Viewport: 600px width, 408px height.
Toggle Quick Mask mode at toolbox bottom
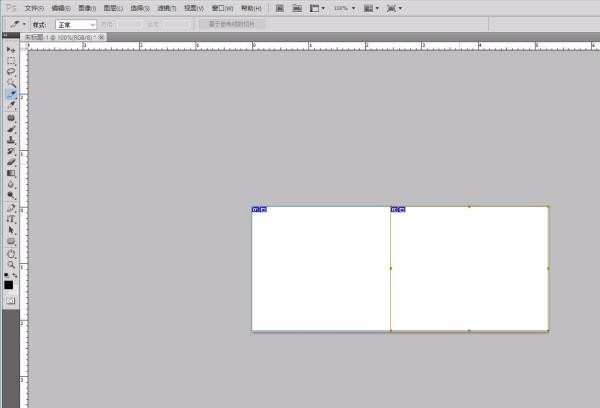(x=11, y=300)
